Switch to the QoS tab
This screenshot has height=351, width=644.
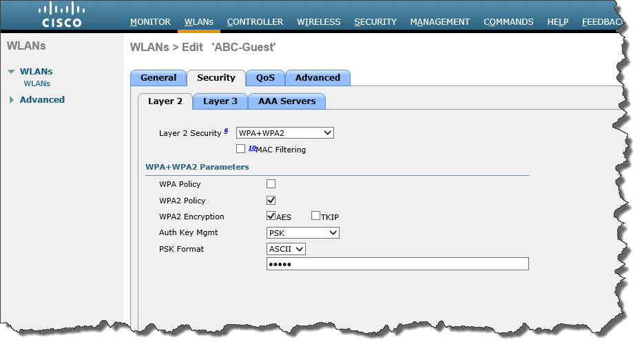coord(265,78)
